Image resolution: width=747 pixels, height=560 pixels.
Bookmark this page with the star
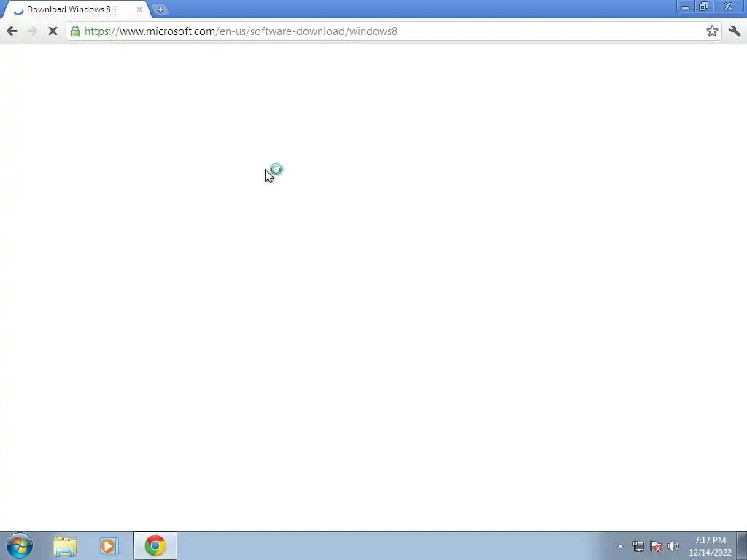[x=712, y=31]
